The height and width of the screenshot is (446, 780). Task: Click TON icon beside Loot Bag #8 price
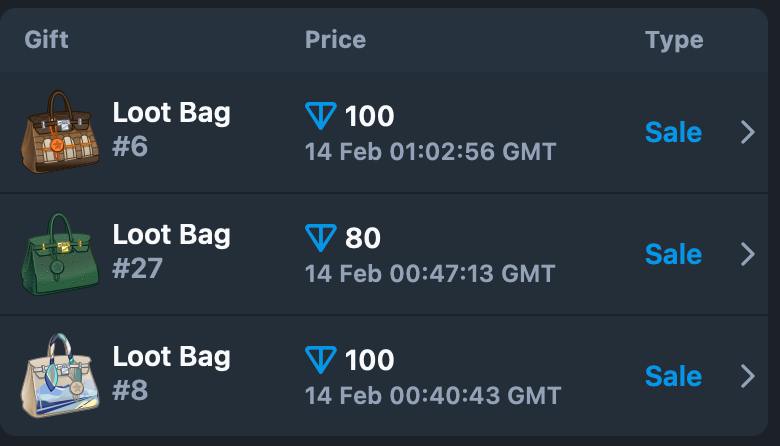(320, 359)
